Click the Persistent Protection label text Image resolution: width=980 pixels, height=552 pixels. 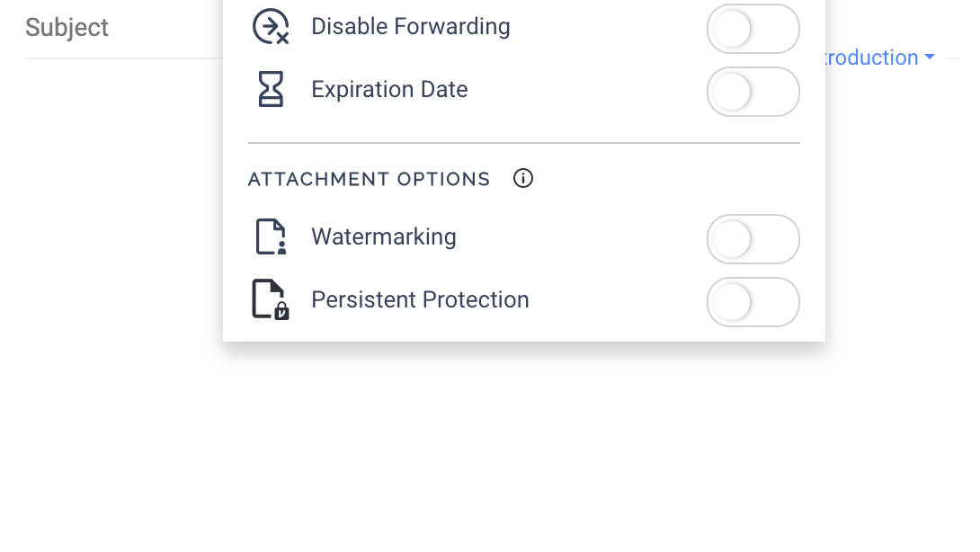point(420,299)
